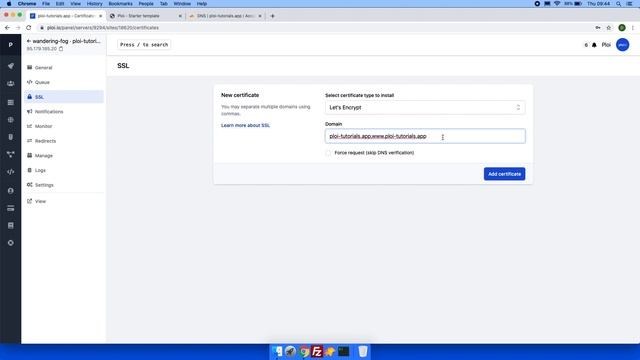
Task: Enable Force request skip DNS verification
Action: coord(328,153)
